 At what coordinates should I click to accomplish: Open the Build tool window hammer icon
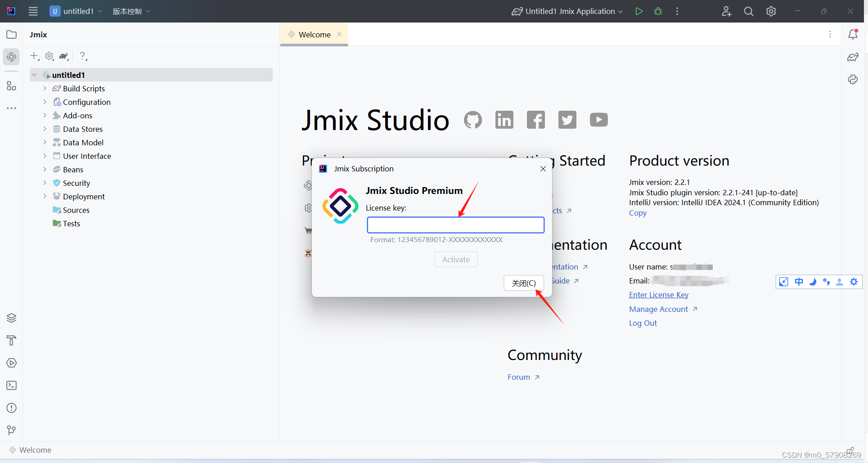[x=11, y=341]
